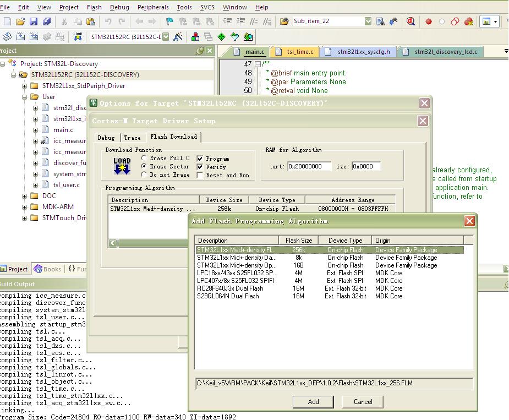Click the Rebuild all target files icon

click(x=34, y=37)
